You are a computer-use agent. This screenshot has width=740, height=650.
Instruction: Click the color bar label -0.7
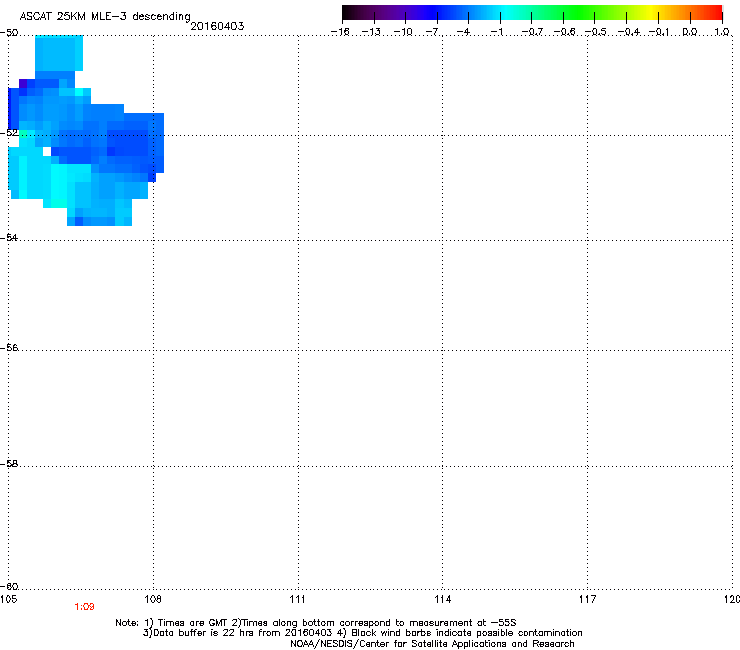point(532,32)
